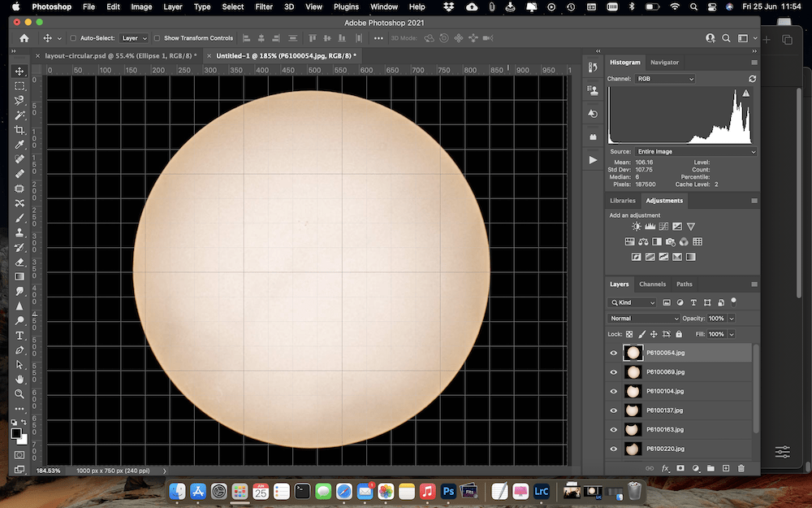Toggle the layer filtering switch
The image size is (812, 508).
coord(734,302)
